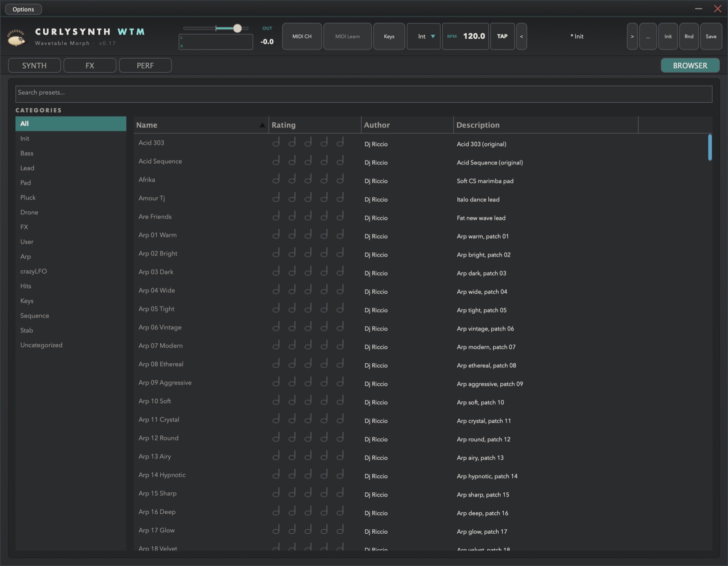
Task: Select the Bass category
Action: point(71,153)
